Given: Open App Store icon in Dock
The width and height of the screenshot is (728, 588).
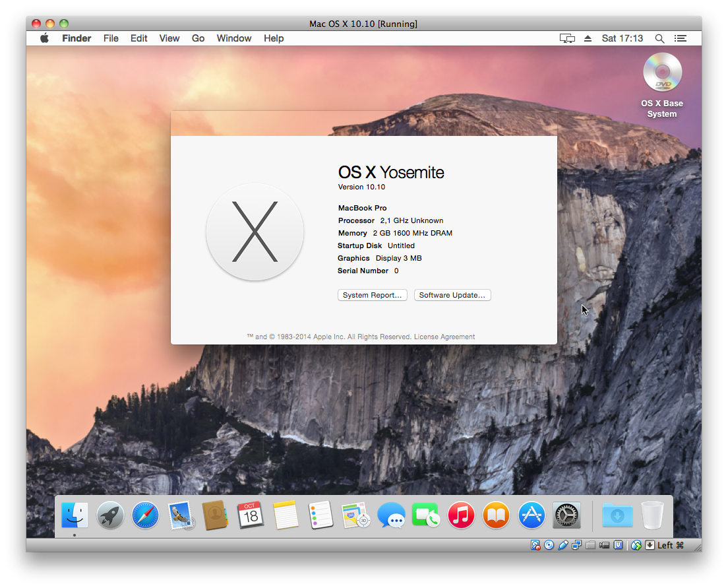Looking at the screenshot, I should pos(531,515).
